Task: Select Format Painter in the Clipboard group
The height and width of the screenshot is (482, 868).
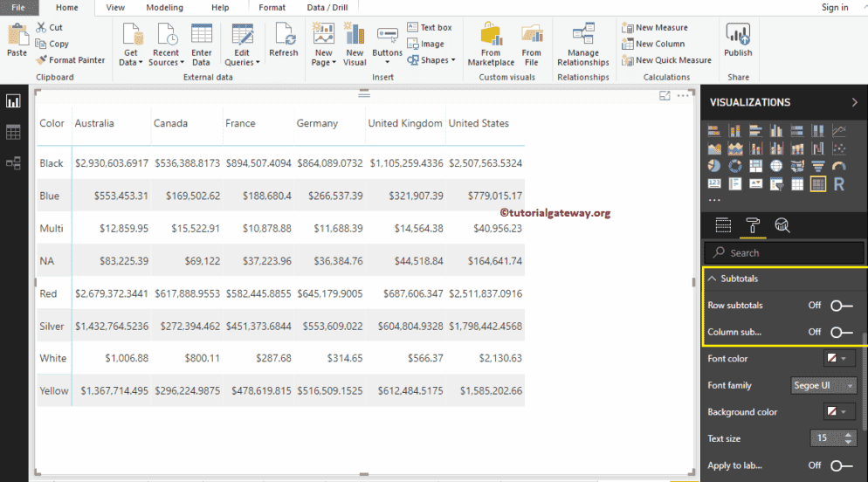Action: [x=71, y=60]
